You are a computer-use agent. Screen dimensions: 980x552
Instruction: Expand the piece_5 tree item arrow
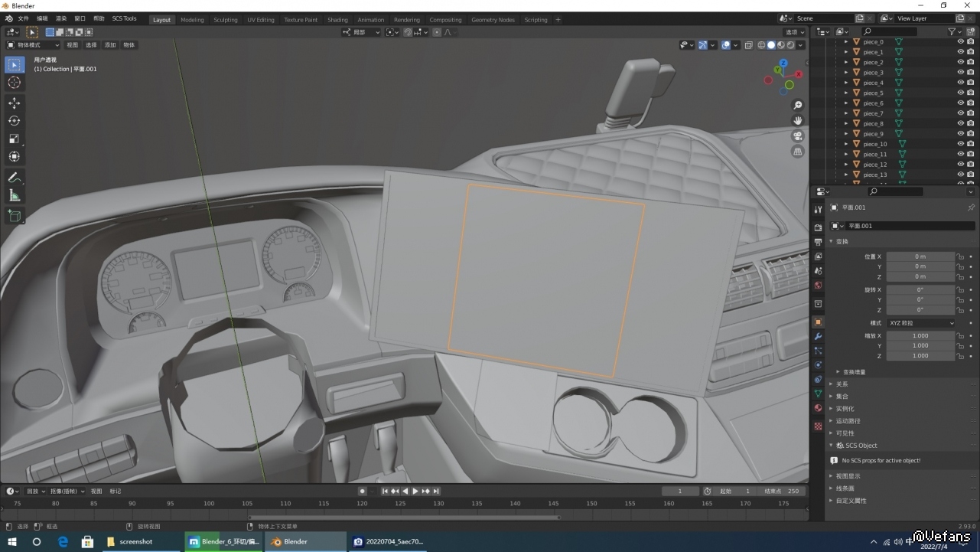click(x=846, y=93)
